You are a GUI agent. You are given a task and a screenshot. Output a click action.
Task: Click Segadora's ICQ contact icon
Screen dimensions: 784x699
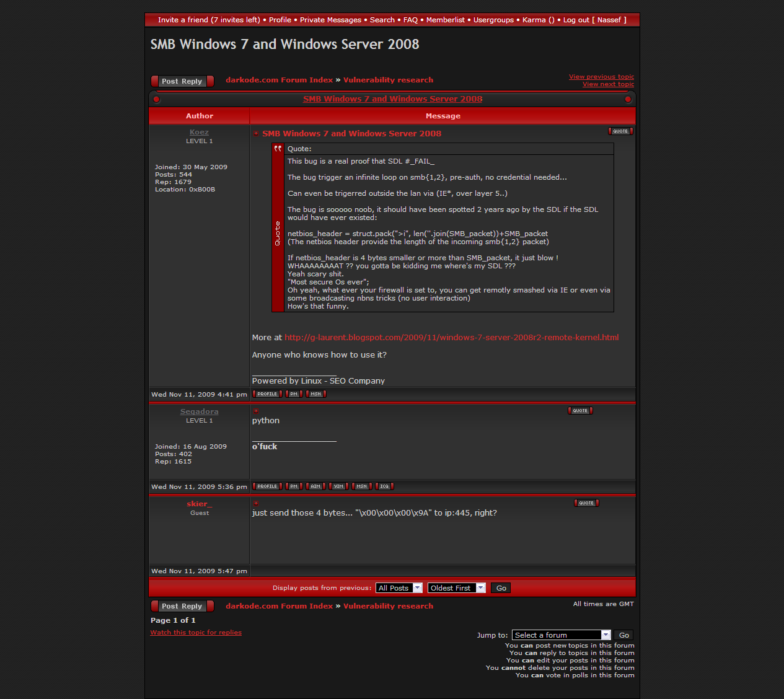point(384,486)
